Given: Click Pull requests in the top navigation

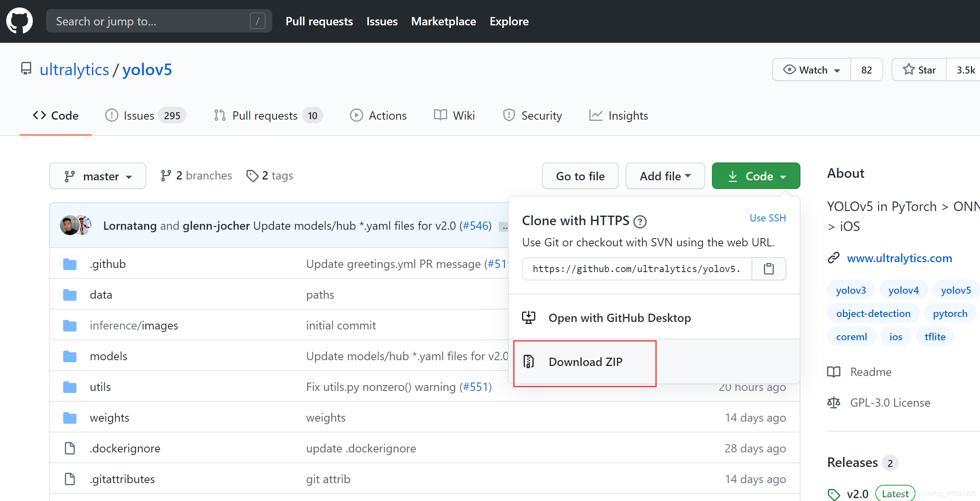Looking at the screenshot, I should pos(319,21).
